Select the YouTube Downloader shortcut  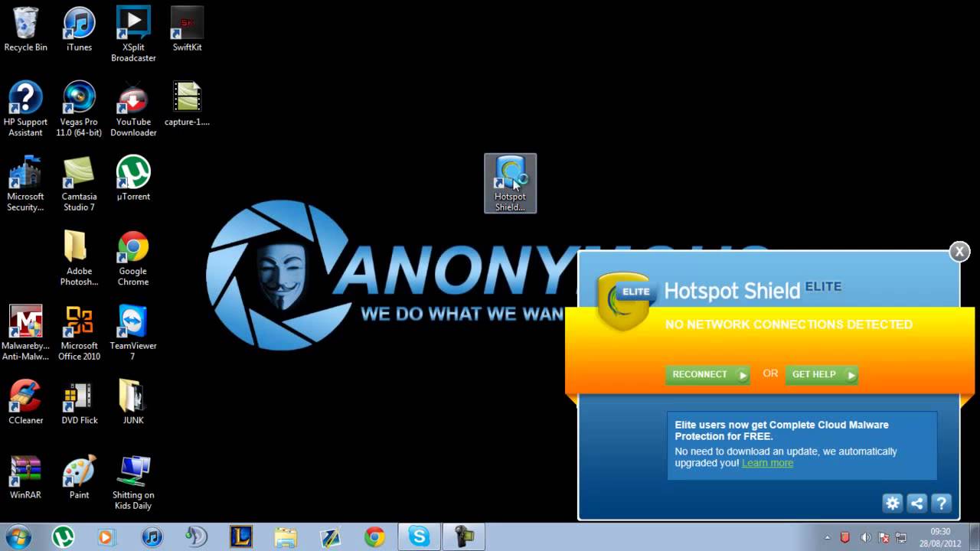tap(133, 109)
